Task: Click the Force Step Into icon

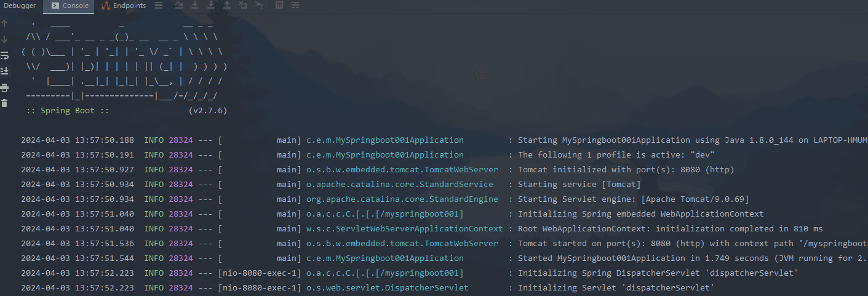Action: pyautogui.click(x=211, y=6)
